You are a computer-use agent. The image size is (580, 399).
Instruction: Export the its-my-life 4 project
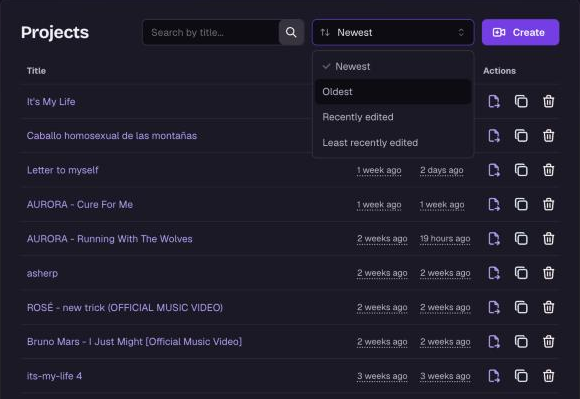tap(494, 376)
